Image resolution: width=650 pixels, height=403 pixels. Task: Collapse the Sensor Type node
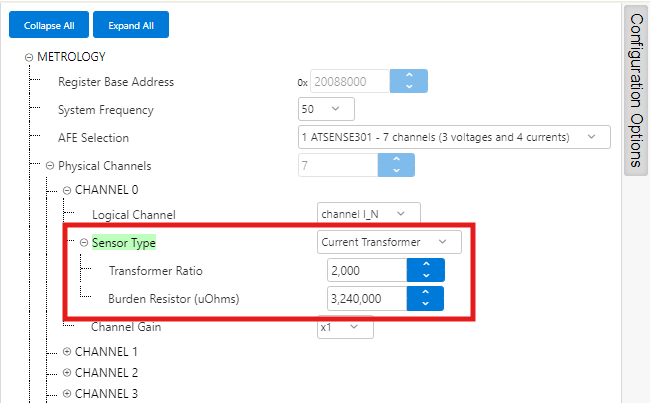point(84,242)
